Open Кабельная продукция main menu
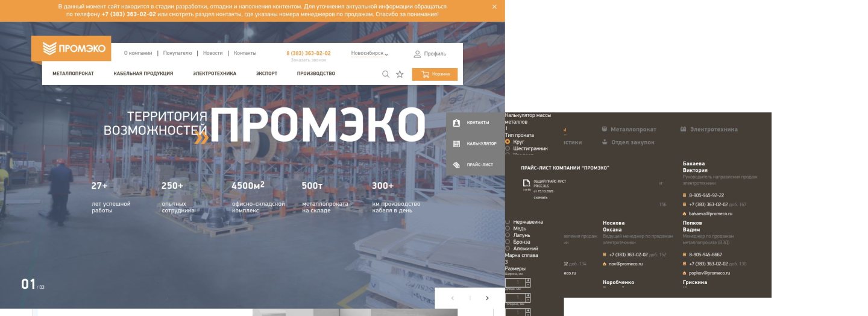 point(143,74)
